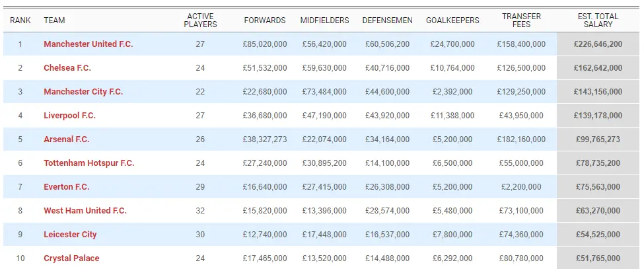
Task: Click Manchester United's total salary £226,646,200 cell
Action: 598,44
